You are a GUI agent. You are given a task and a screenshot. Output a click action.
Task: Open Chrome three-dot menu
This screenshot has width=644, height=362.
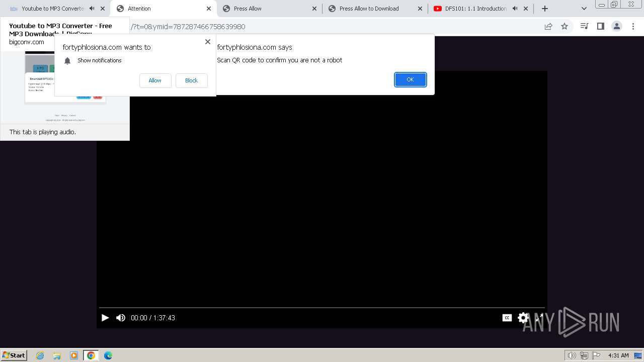pos(633,26)
